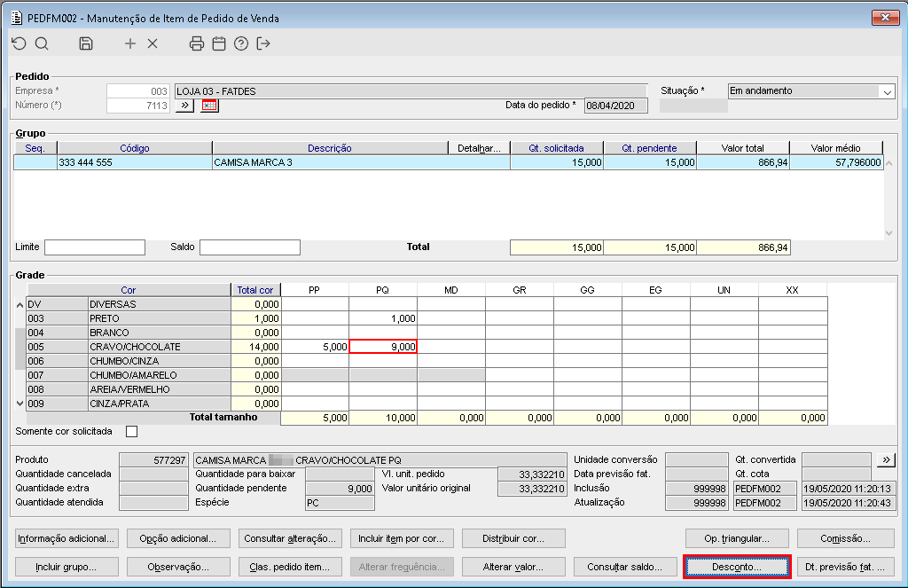The width and height of the screenshot is (908, 588).
Task: Click Grupo list scrollbar up arrow
Action: click(888, 163)
